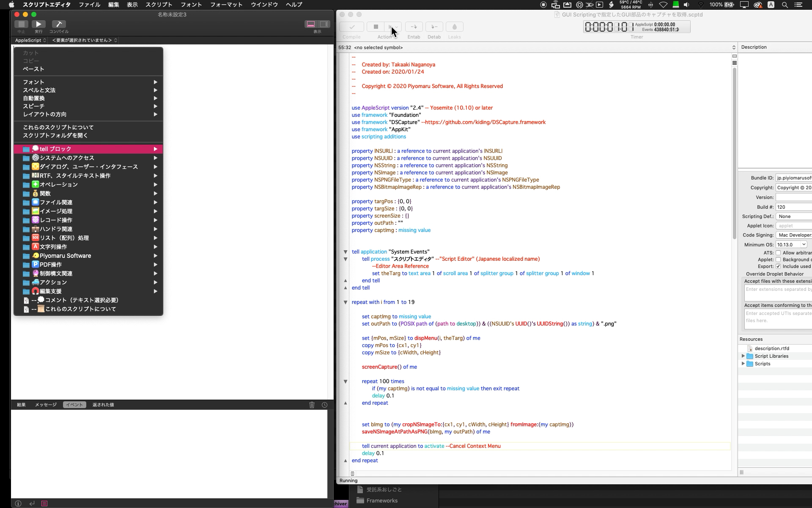
Task: Stop the running script in Script Debugger
Action: point(376,27)
